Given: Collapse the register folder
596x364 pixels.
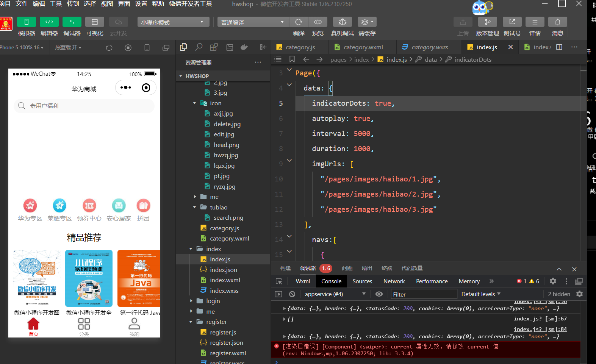Looking at the screenshot, I should click(x=191, y=322).
